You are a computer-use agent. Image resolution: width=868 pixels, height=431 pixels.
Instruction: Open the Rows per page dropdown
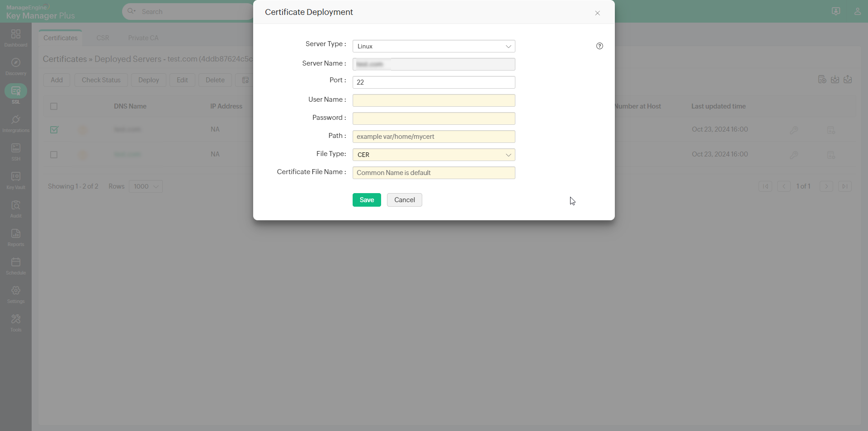point(146,186)
